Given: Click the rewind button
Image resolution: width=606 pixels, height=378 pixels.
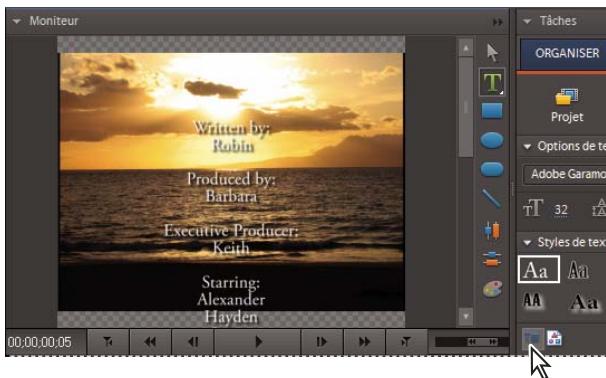Looking at the screenshot, I should (x=150, y=342).
